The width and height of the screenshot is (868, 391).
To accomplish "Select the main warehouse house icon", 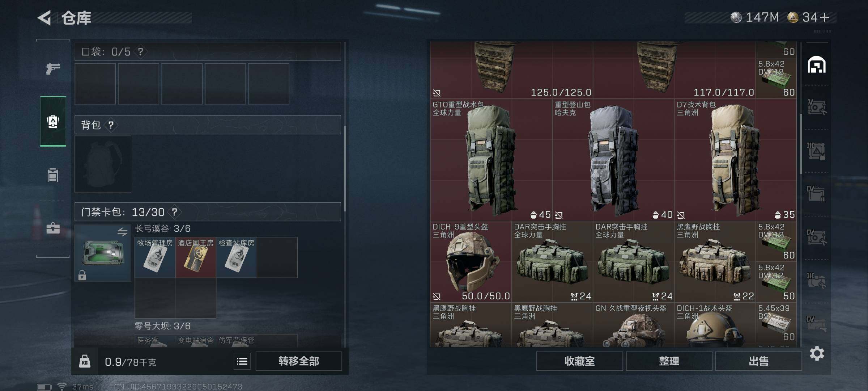I will coord(817,64).
